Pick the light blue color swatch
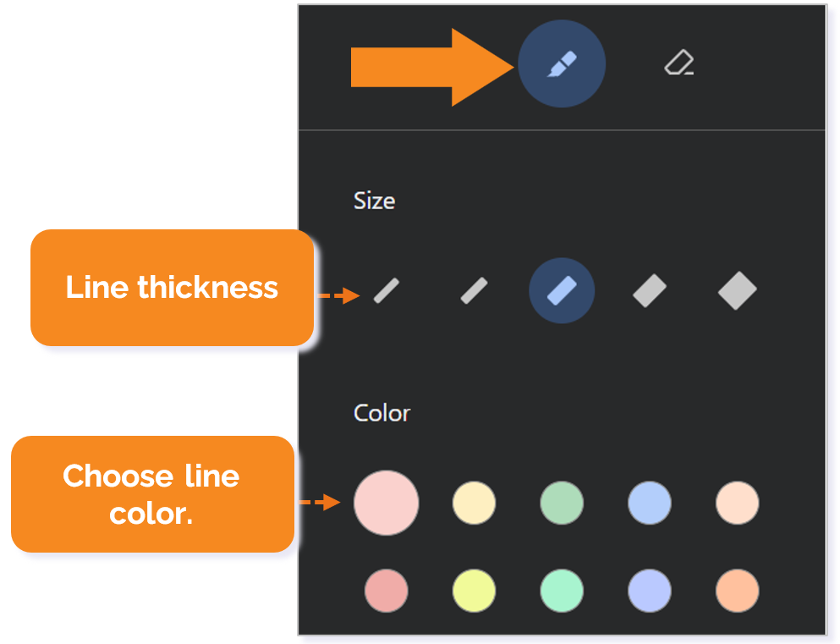The width and height of the screenshot is (840, 644). point(650,503)
